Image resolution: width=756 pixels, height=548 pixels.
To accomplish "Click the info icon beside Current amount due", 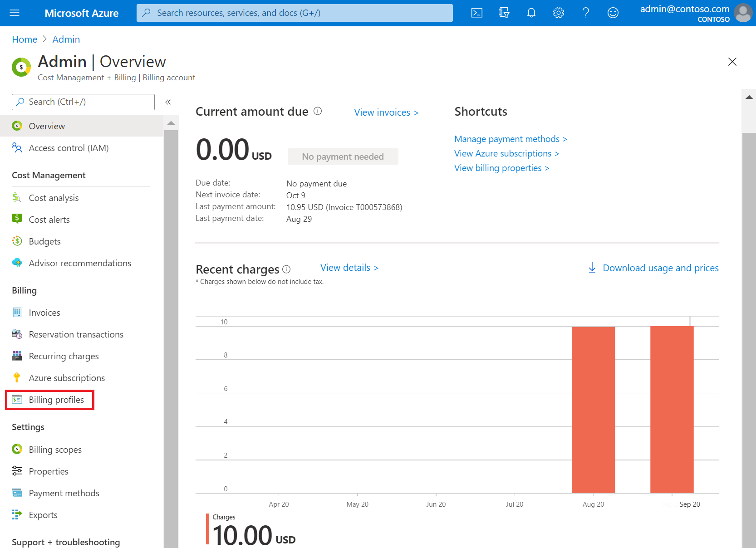I will [318, 111].
